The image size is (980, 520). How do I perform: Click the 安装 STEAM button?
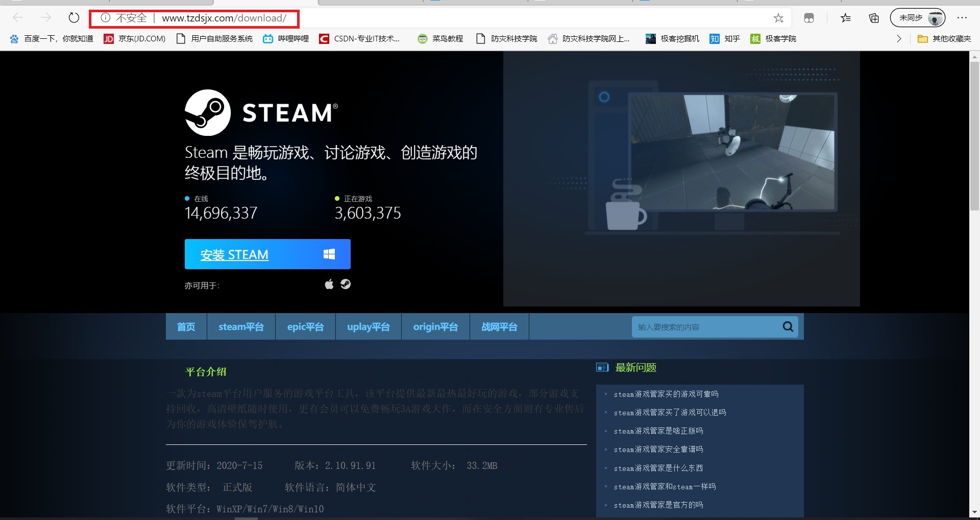click(267, 254)
